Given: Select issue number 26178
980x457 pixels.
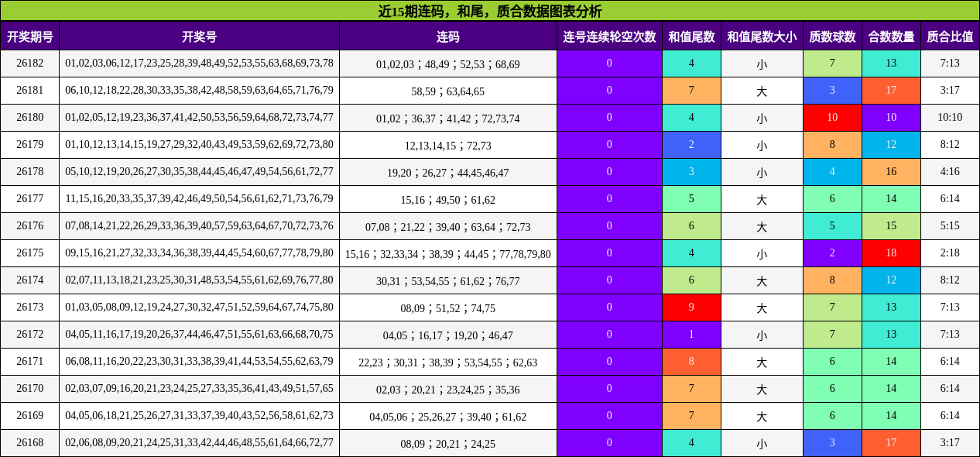Looking at the screenshot, I should [x=30, y=172].
